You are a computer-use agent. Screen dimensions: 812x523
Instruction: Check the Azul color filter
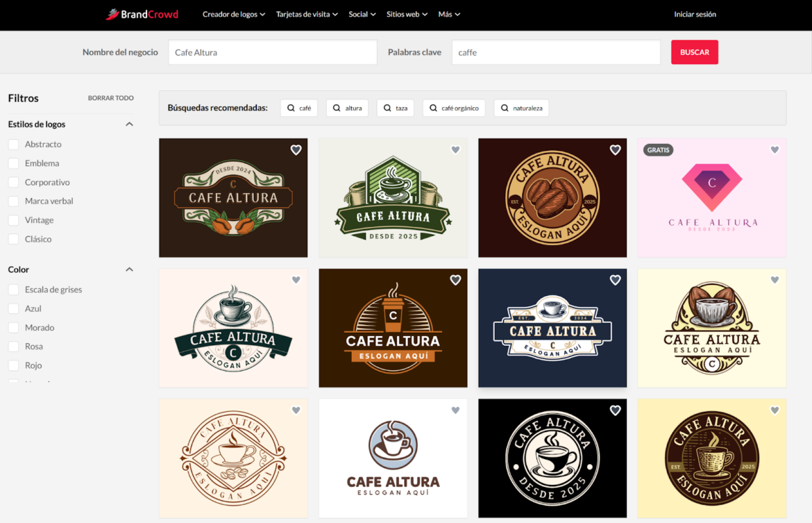point(12,308)
